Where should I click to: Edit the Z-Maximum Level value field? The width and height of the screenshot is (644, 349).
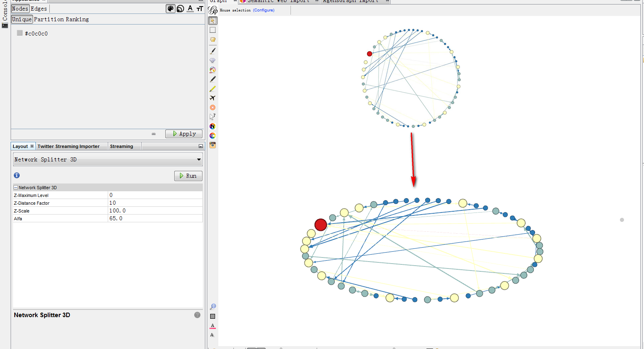(x=155, y=195)
